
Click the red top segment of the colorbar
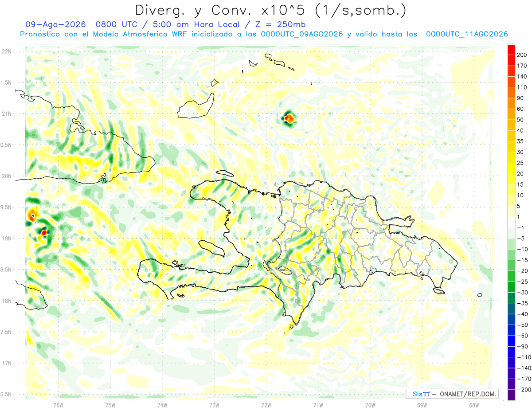(511, 49)
